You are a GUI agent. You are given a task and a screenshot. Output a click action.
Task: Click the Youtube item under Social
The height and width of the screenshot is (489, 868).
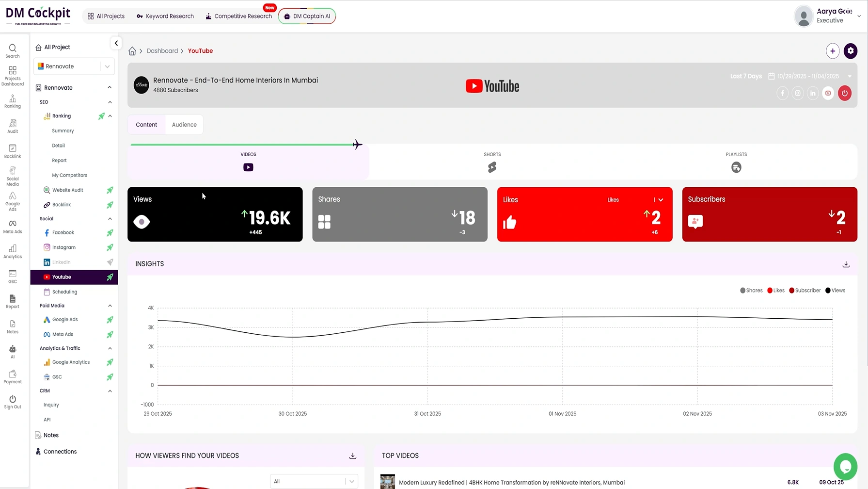62,277
